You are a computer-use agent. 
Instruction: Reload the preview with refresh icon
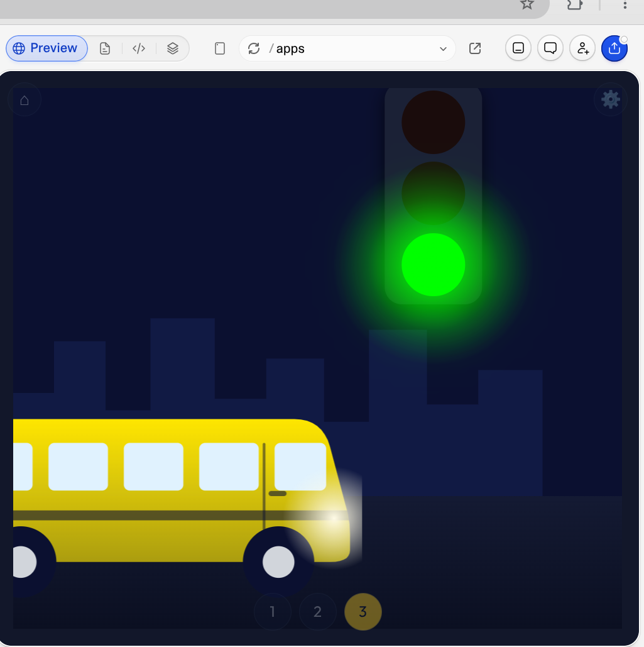[254, 48]
